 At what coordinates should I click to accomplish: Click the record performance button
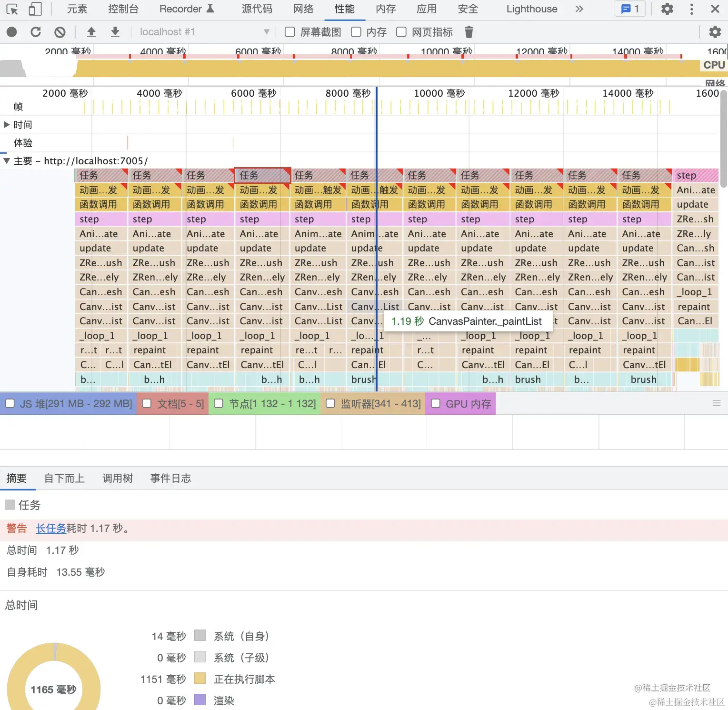tap(11, 32)
